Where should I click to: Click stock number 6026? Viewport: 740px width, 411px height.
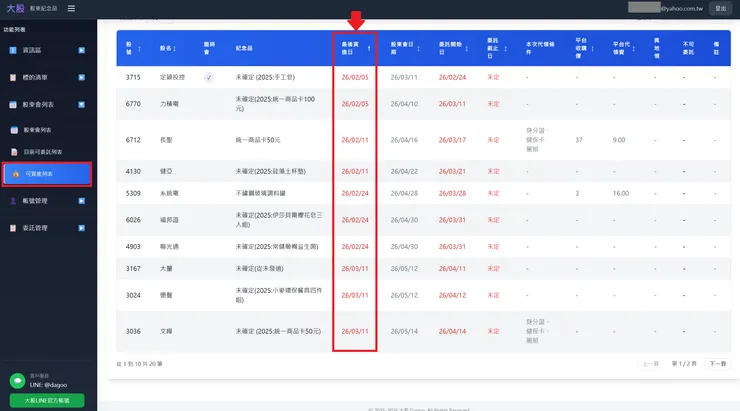point(133,220)
